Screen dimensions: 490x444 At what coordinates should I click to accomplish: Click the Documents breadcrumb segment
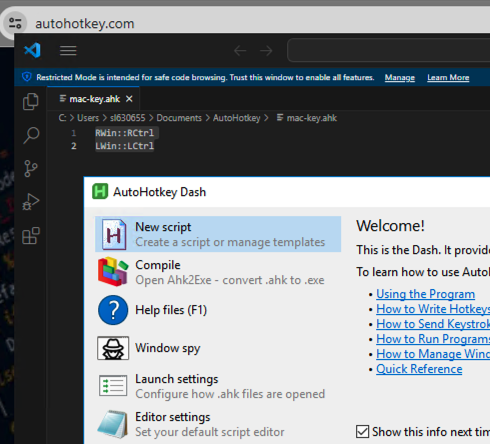pyautogui.click(x=179, y=118)
